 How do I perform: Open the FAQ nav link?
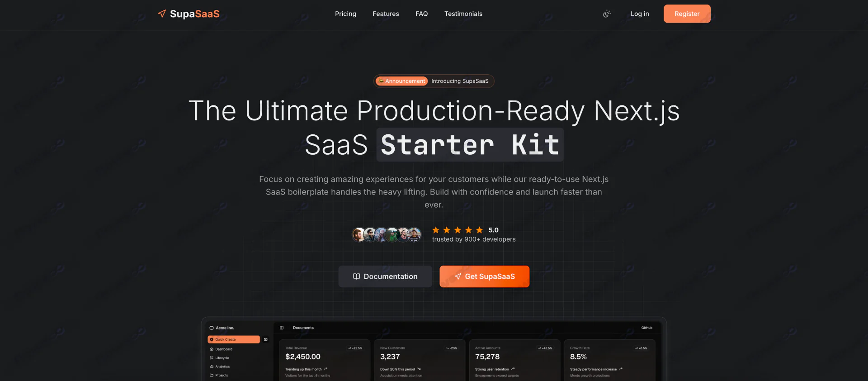click(x=421, y=14)
